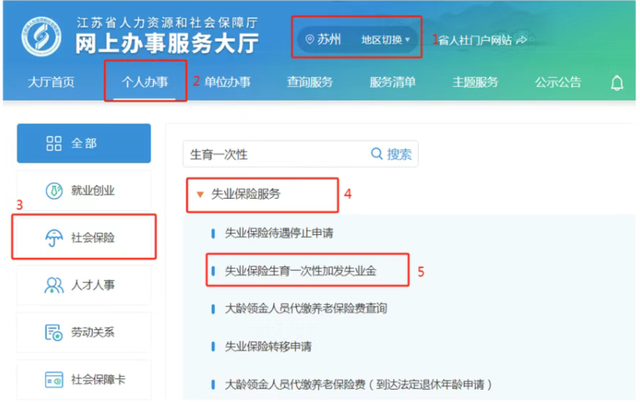
Task: Open the 地区切换 region dropdown
Action: tap(384, 40)
